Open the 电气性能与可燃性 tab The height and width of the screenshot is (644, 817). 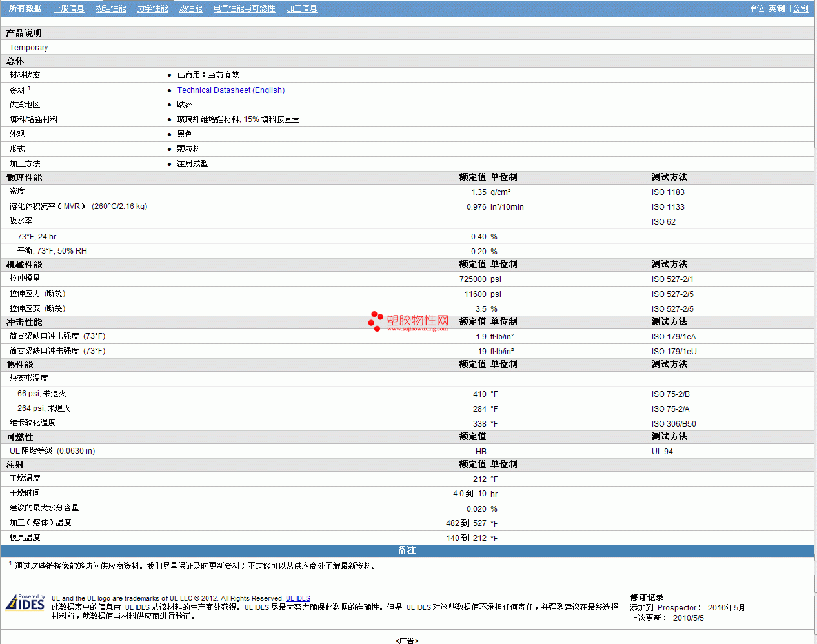[x=245, y=8]
